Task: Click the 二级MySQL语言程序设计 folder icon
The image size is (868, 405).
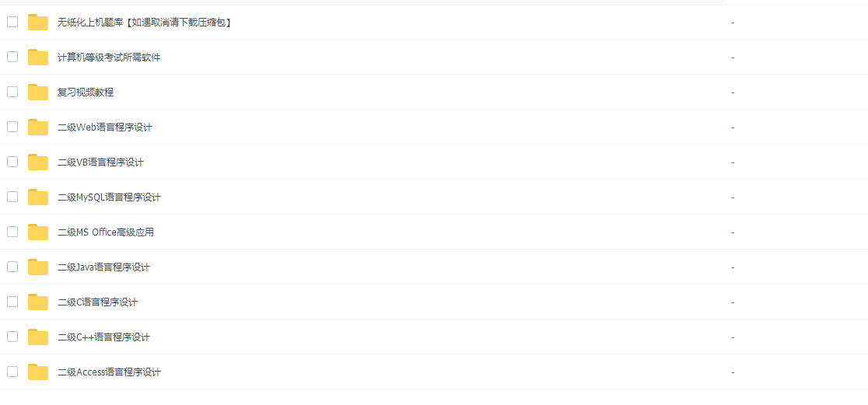Action: point(38,197)
